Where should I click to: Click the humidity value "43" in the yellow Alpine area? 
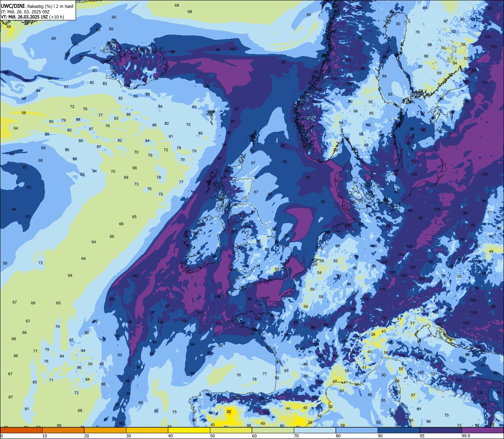[383, 331]
